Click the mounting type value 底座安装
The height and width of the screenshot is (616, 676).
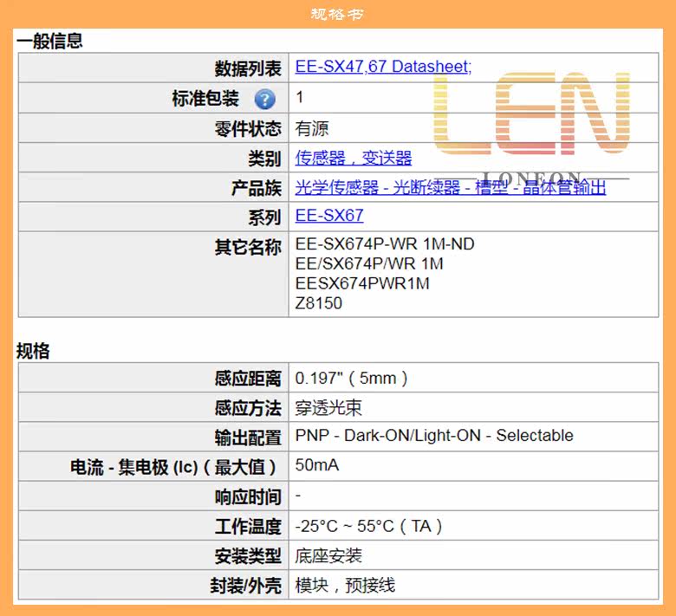click(x=328, y=555)
